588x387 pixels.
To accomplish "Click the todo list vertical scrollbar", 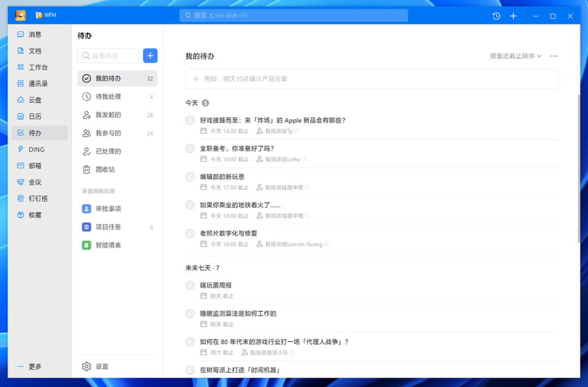I will pos(579,169).
